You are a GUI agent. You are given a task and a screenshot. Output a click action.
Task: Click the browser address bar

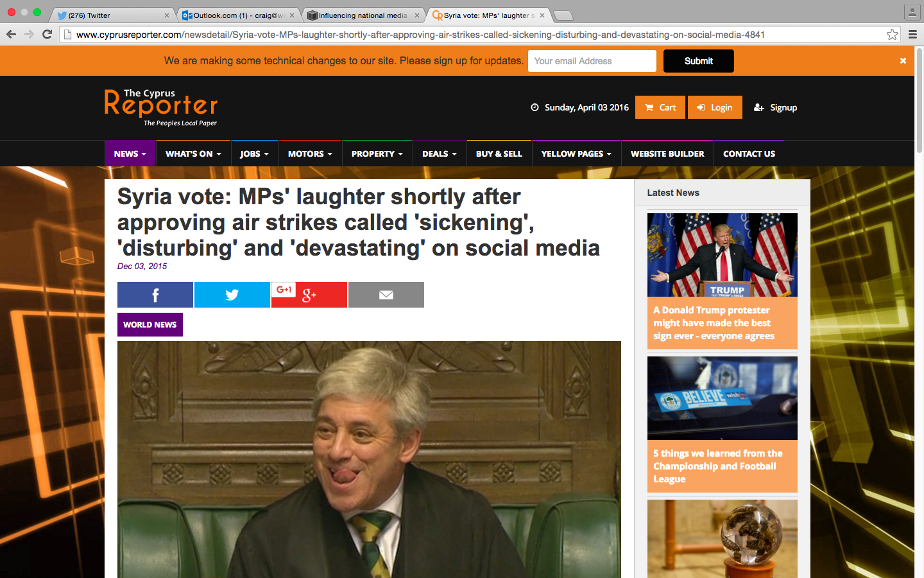(475, 35)
